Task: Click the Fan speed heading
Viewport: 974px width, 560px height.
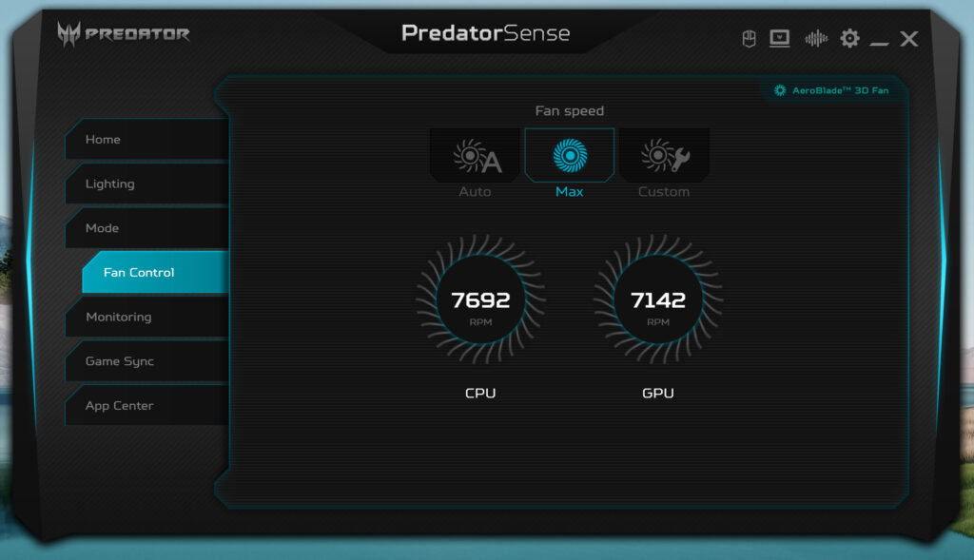Action: pyautogui.click(x=570, y=111)
